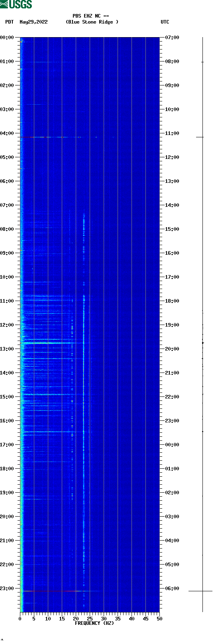Click the 20 Hz frequency tick label

[x=76, y=619]
